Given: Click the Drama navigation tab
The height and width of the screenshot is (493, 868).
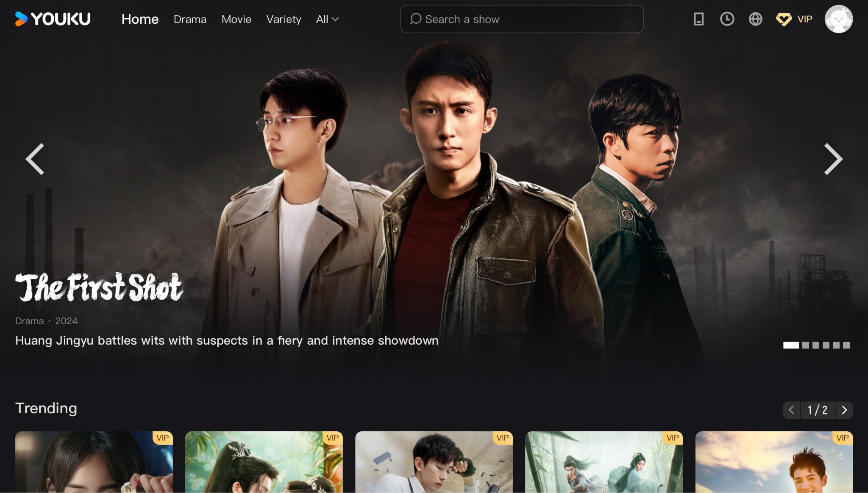Looking at the screenshot, I should coord(189,19).
